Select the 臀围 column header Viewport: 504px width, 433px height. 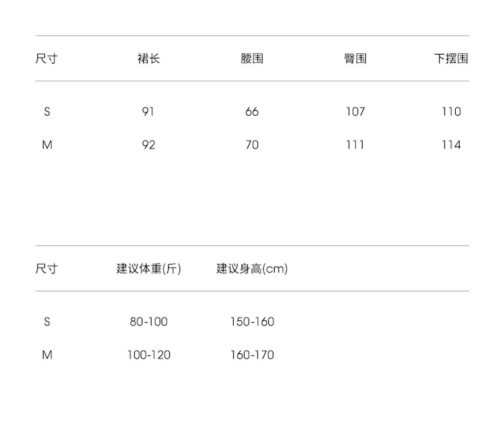tap(355, 59)
